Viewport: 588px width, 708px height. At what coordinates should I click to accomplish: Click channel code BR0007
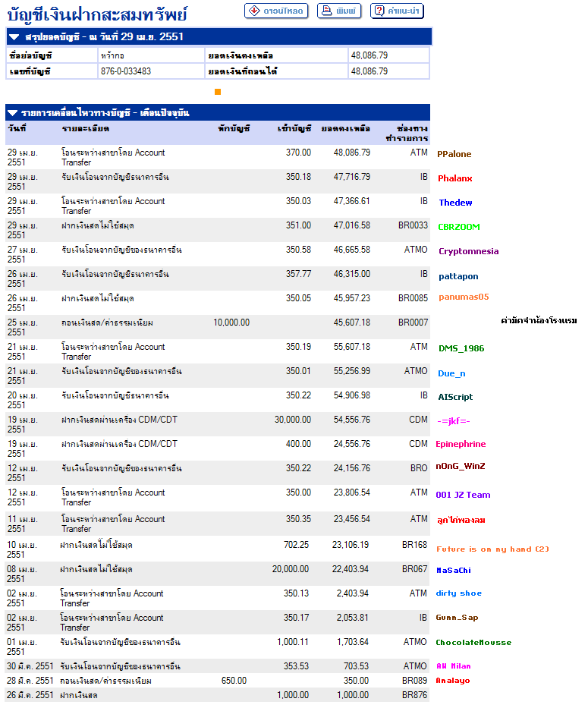coord(413,323)
